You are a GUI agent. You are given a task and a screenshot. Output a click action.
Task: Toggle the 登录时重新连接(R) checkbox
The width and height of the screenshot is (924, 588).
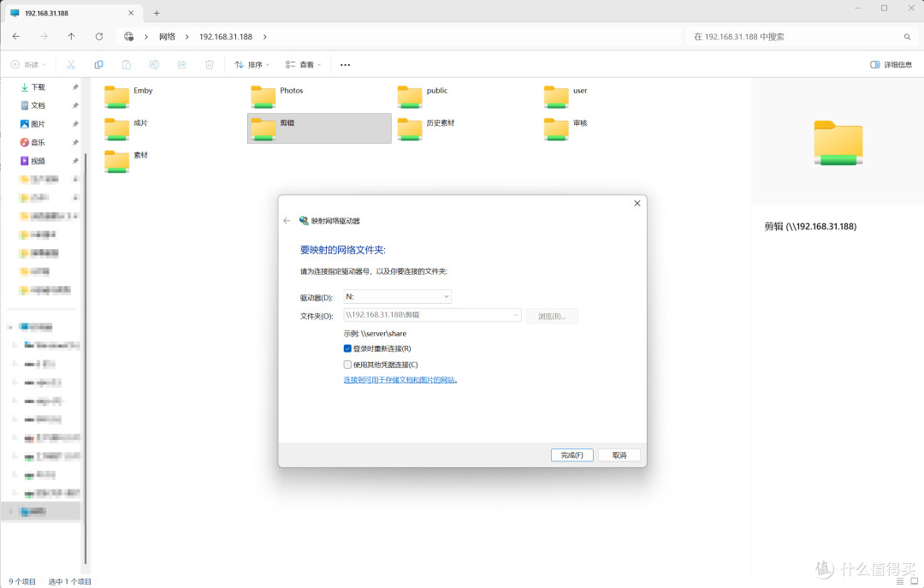[347, 348]
